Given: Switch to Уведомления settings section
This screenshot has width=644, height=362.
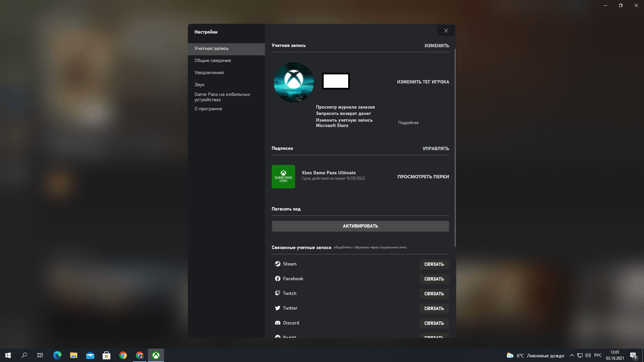Looking at the screenshot, I should click(209, 72).
